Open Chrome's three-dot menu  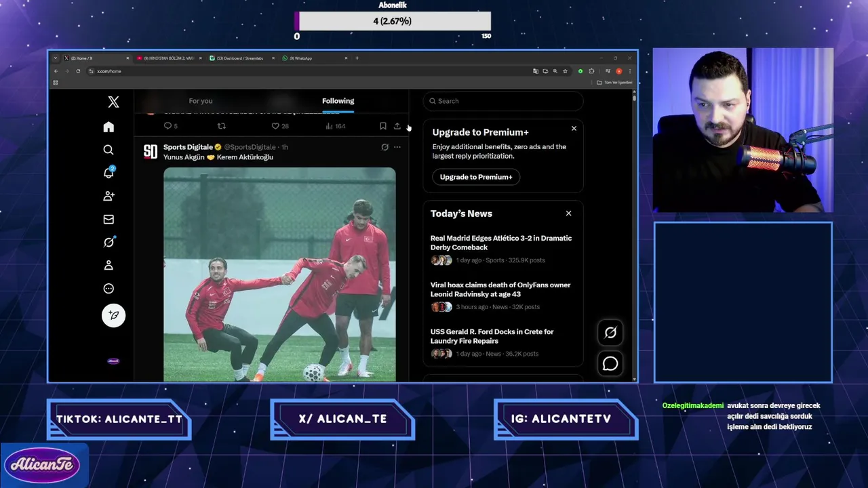coord(629,71)
